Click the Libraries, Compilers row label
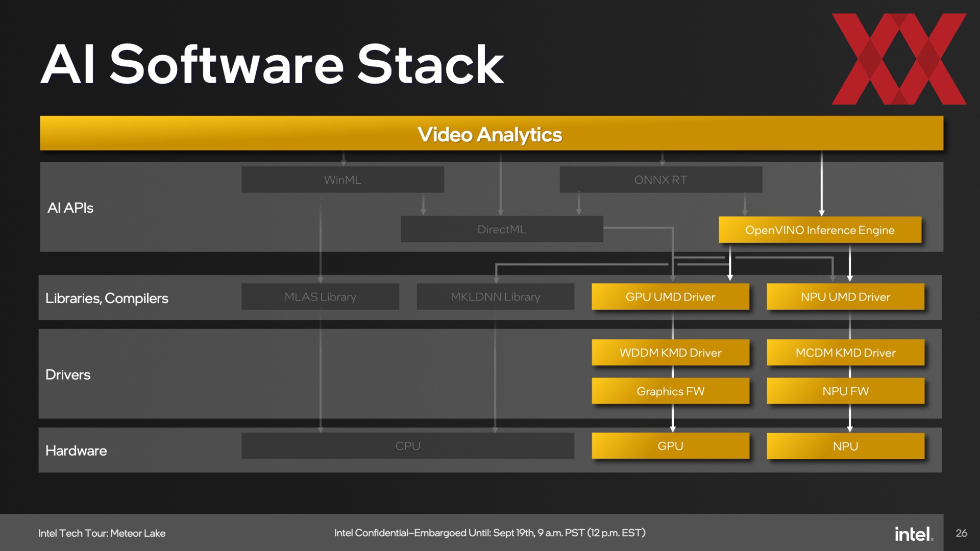The image size is (980, 551). point(107,298)
